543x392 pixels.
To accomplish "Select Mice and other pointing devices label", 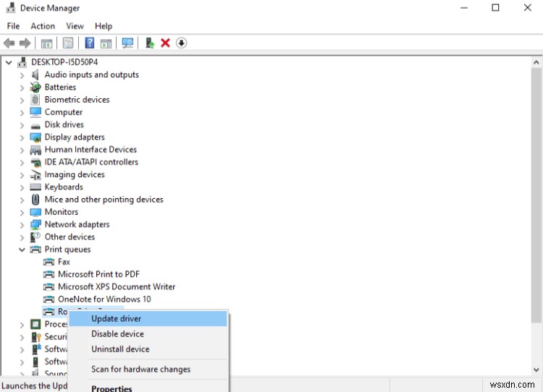I will tap(104, 200).
